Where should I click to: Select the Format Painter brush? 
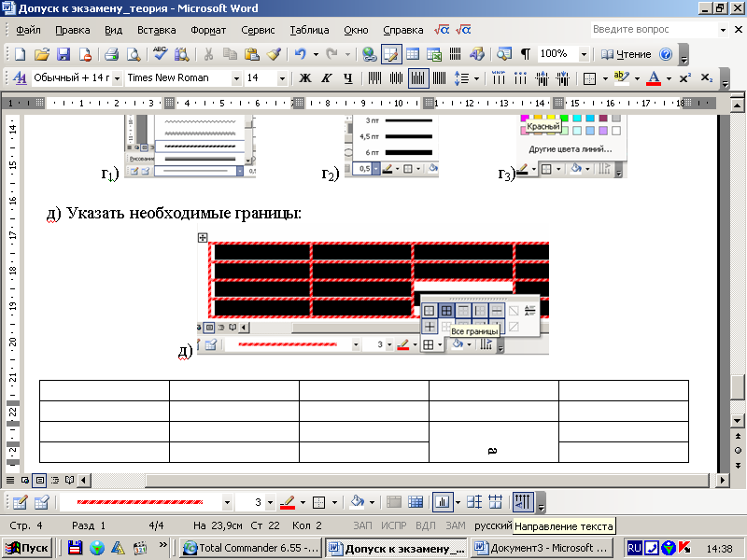tap(274, 54)
